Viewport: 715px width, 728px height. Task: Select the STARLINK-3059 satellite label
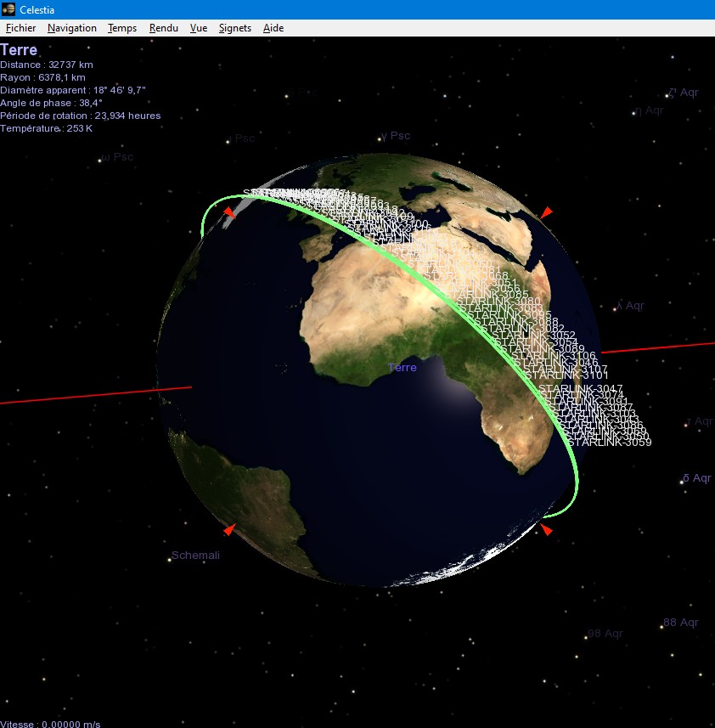(x=611, y=442)
